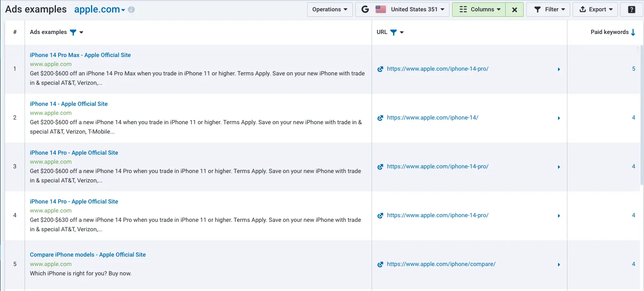
Task: Reset columns with the X button
Action: pyautogui.click(x=514, y=9)
